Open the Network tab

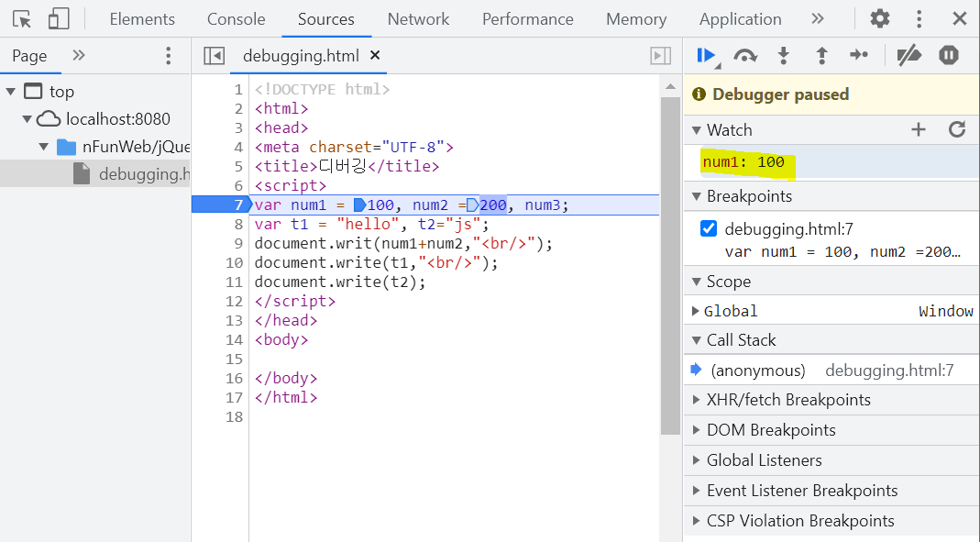pos(418,19)
